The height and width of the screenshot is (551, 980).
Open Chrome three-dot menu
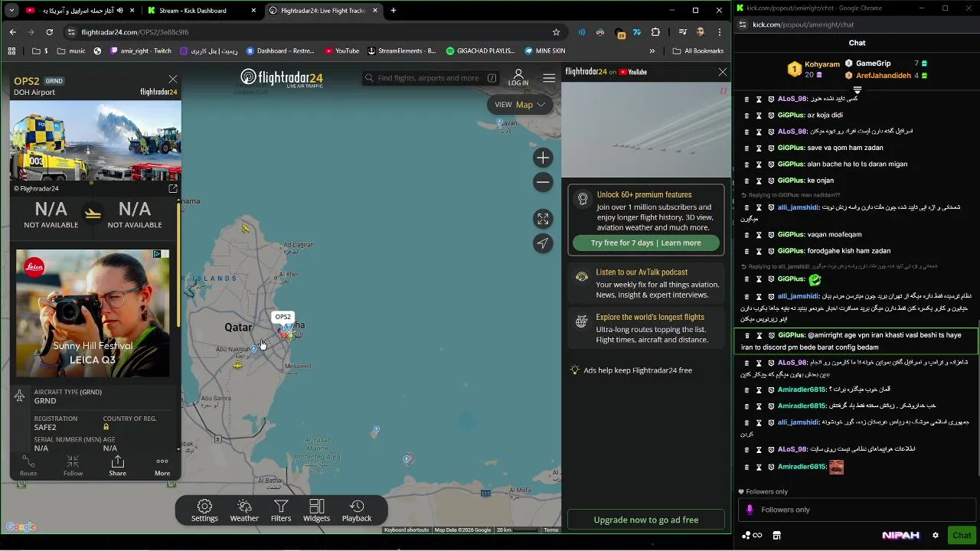pyautogui.click(x=719, y=32)
